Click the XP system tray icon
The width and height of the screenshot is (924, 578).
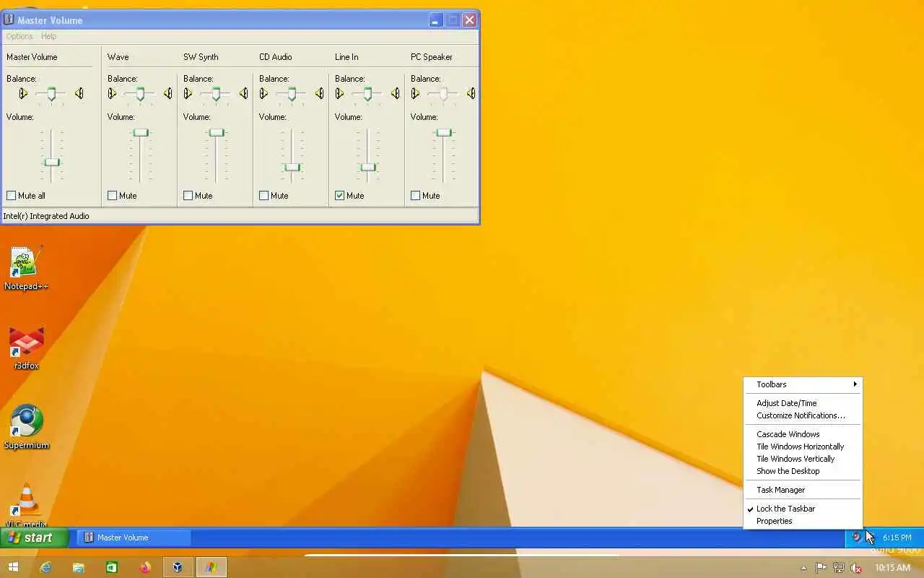click(x=856, y=537)
